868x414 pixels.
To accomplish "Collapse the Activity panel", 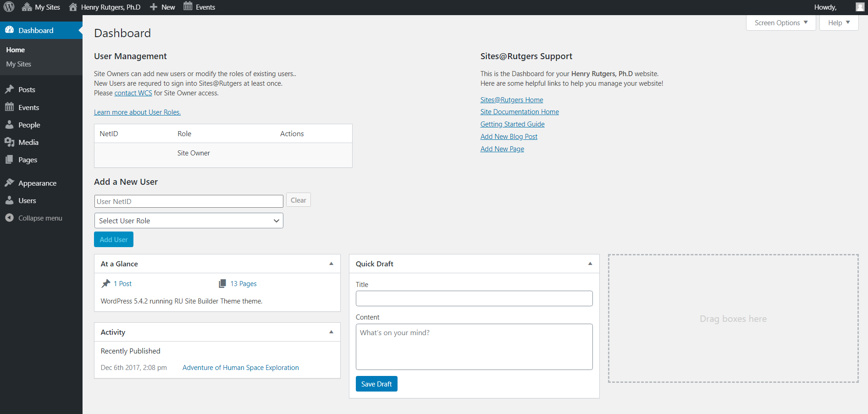I will tap(331, 332).
